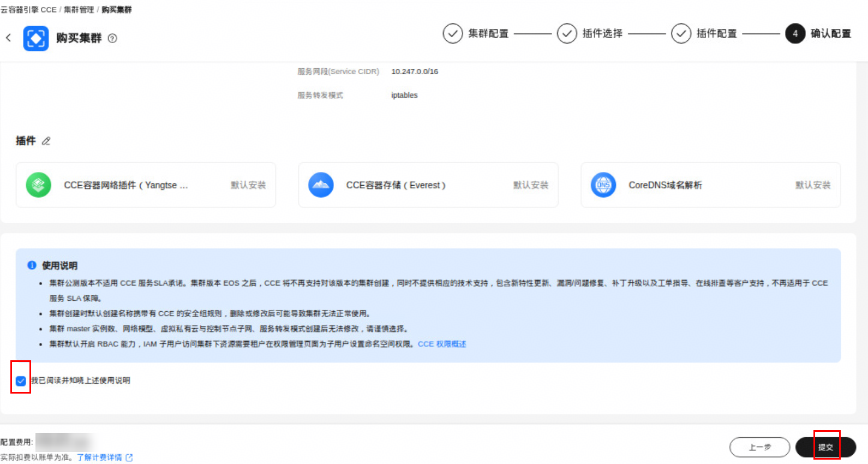Click the 上一步 button
The image size is (868, 464).
point(760,447)
